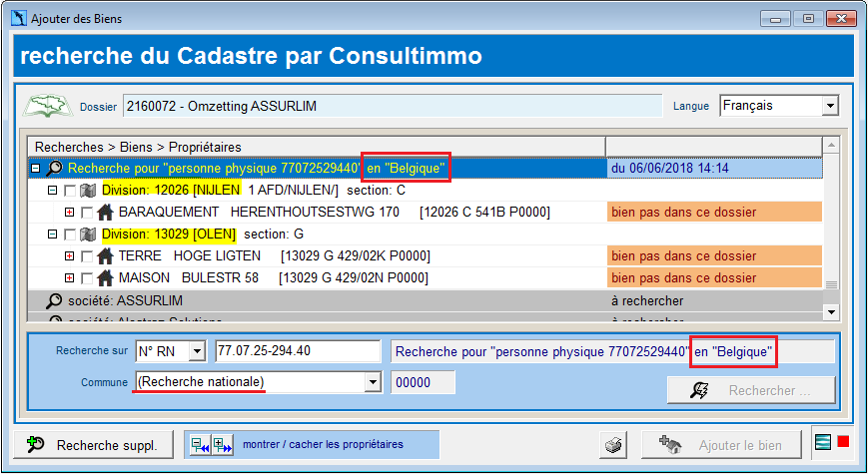Viewport: 868px width, 474px height.
Task: Open the N° RN search type dropdown
Action: pos(197,351)
